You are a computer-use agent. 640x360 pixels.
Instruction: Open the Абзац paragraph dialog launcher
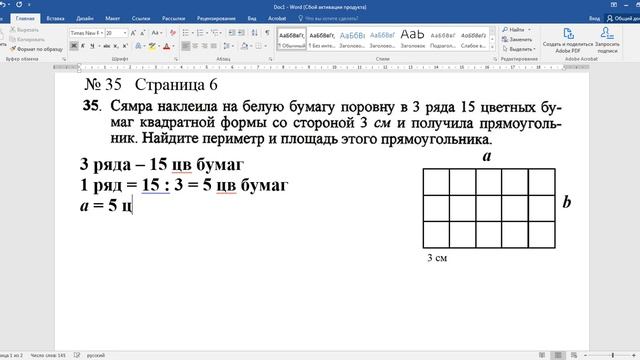click(271, 59)
